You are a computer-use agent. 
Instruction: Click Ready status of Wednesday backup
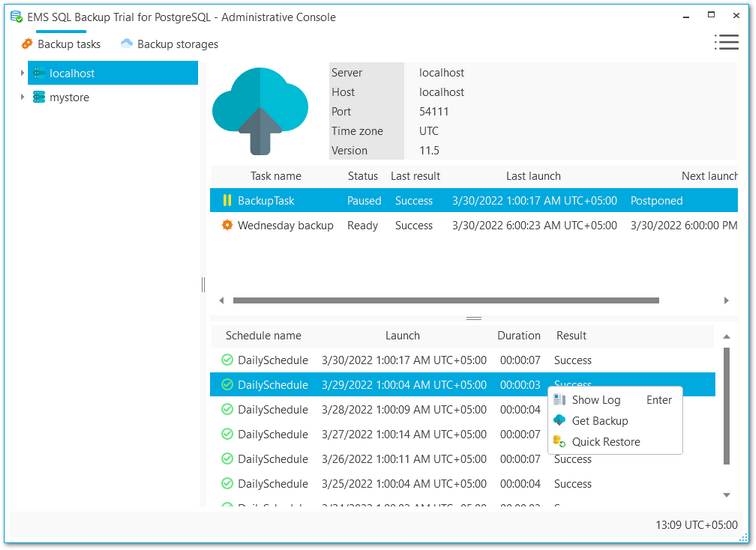tap(363, 226)
